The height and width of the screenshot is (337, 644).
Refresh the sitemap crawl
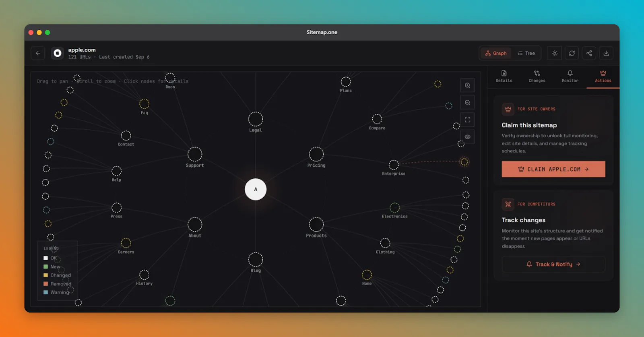point(572,53)
